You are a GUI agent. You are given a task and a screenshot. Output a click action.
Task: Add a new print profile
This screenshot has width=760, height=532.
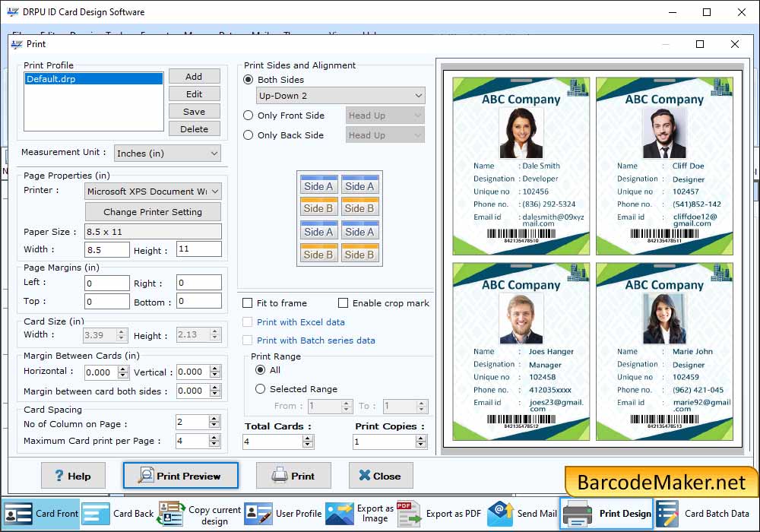(194, 77)
